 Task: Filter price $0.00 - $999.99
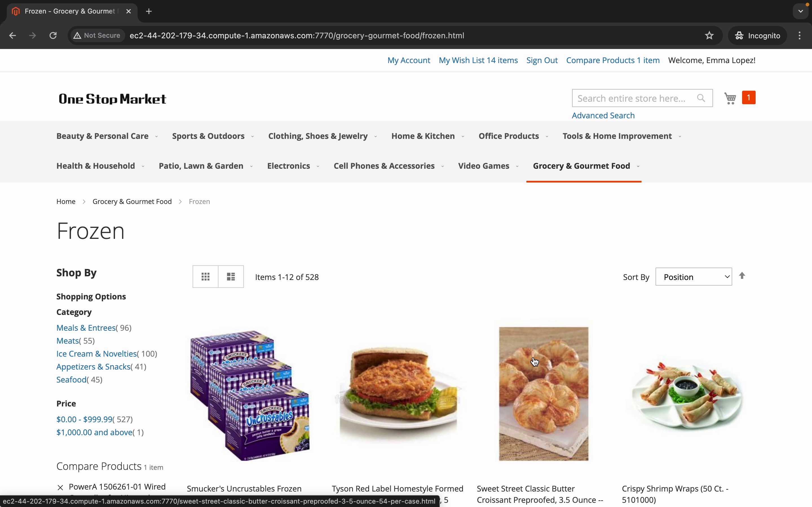[84, 419]
